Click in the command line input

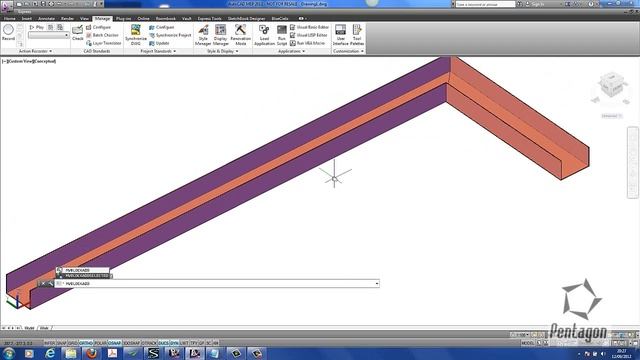click(x=216, y=283)
